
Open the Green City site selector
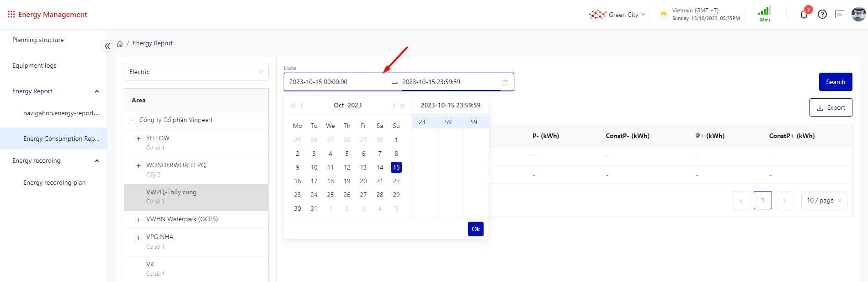[618, 15]
